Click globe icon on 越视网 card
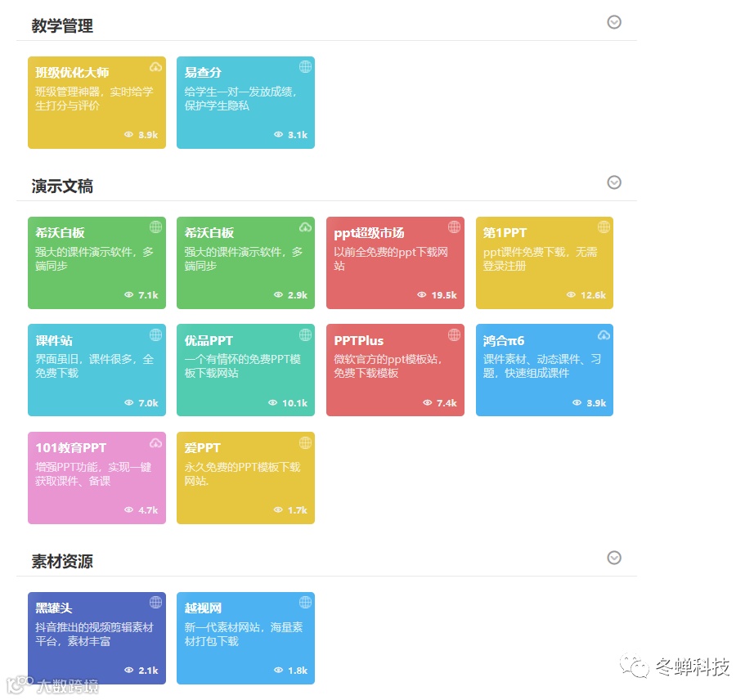This screenshot has height=700, width=754. point(305,602)
